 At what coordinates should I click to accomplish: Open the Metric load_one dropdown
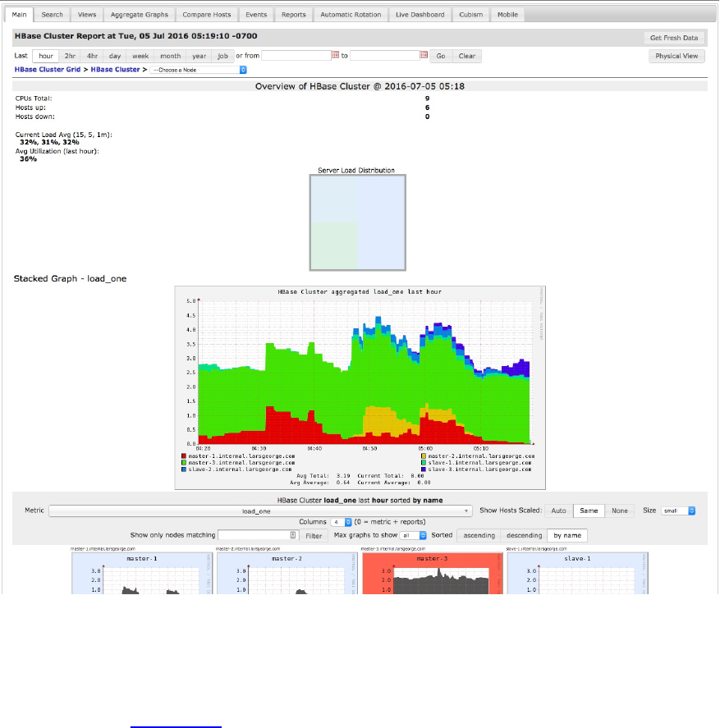[260, 511]
